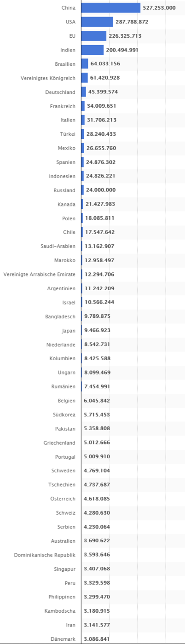Click the Philippinen value 3.299.470
The image size is (185, 644).
coord(97,597)
